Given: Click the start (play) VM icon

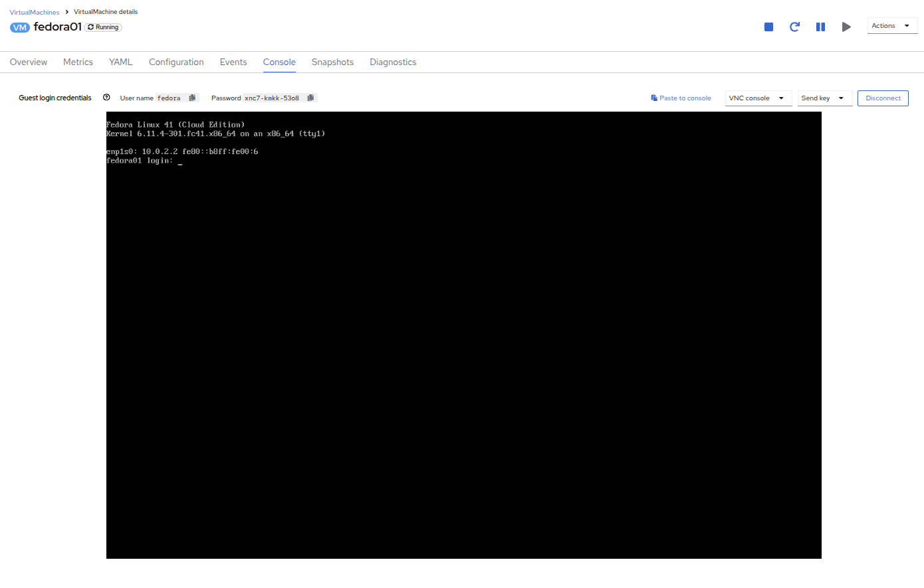Looking at the screenshot, I should (846, 27).
